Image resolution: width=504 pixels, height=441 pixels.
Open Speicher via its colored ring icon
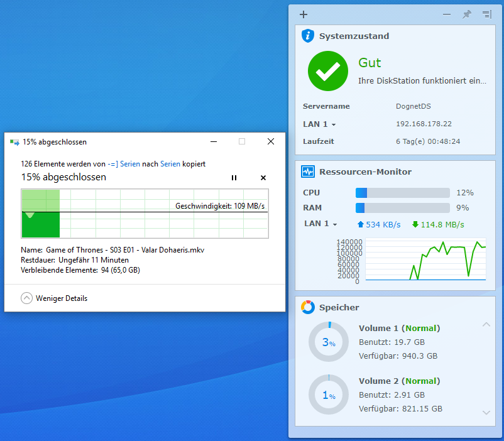click(x=307, y=307)
